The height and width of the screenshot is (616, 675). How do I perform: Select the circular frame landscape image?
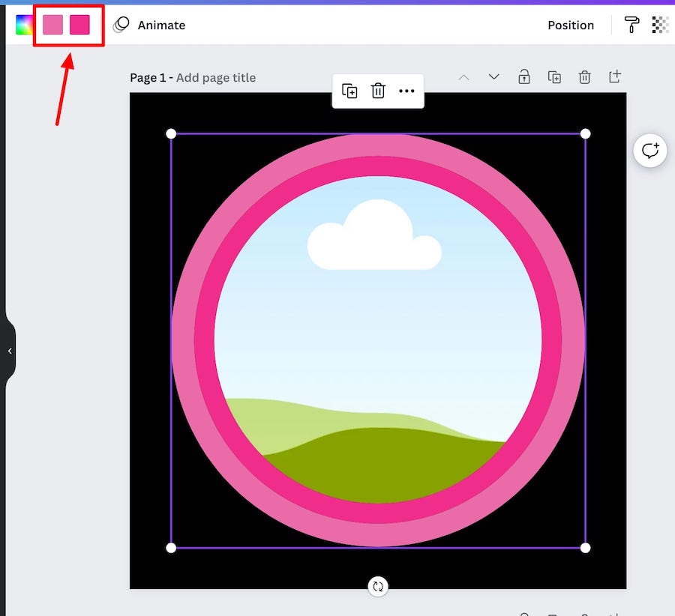378,340
